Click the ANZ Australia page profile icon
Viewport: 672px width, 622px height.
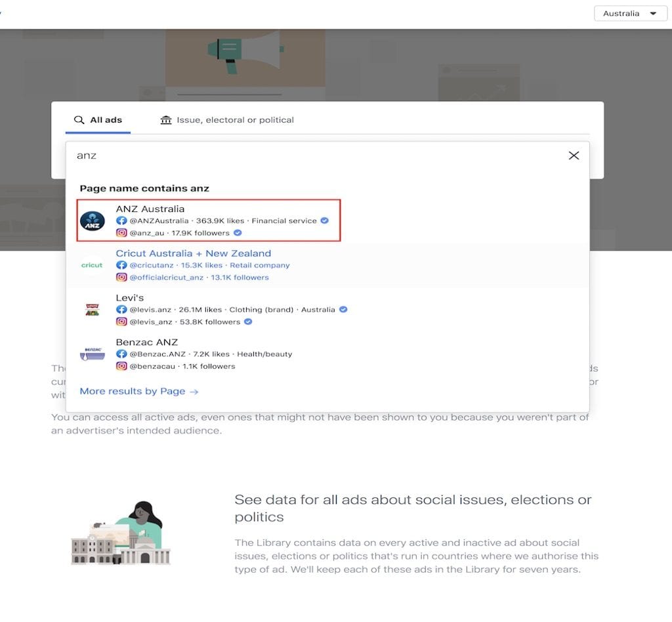[x=92, y=221]
